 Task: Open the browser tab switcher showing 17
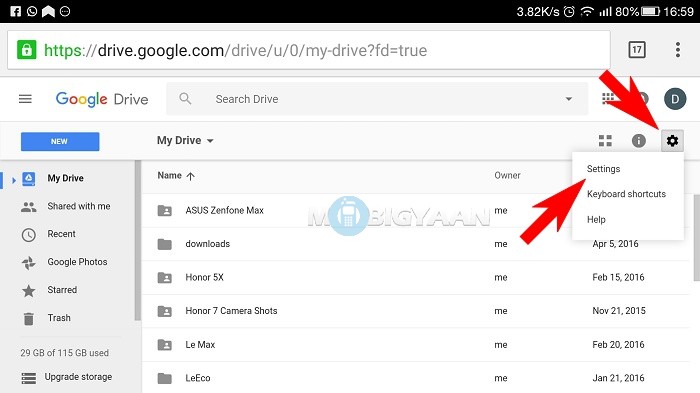[637, 50]
